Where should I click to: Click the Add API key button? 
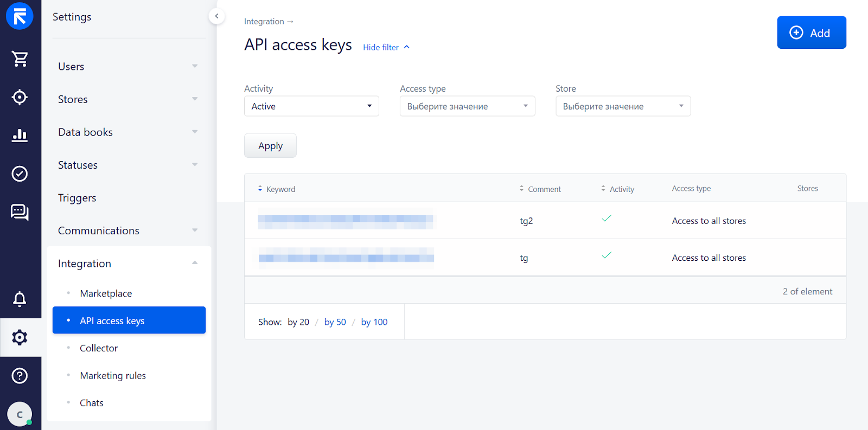[x=812, y=33]
